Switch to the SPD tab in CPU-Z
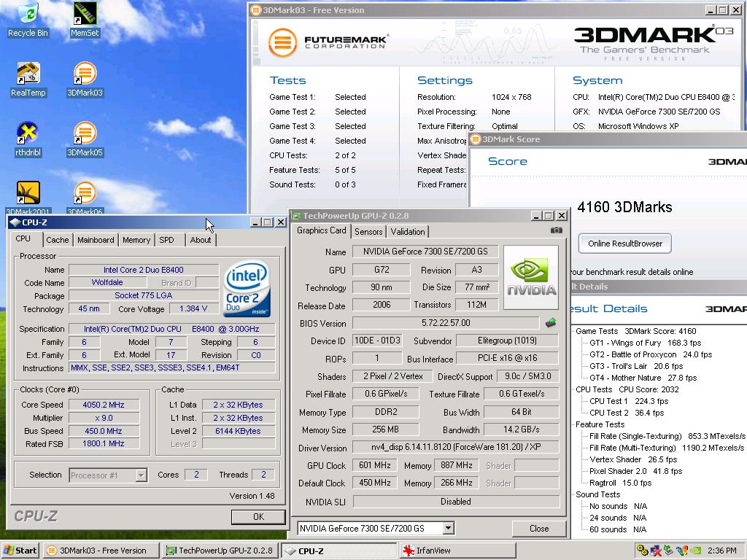Screen dimensions: 747x560 point(166,240)
